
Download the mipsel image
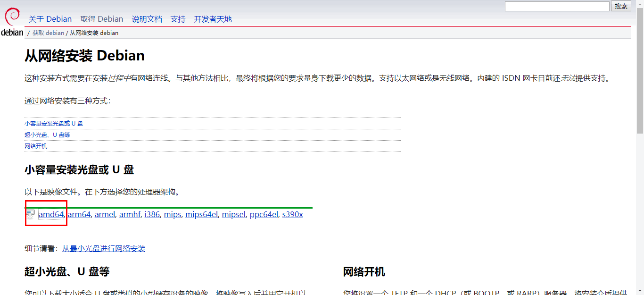[233, 214]
